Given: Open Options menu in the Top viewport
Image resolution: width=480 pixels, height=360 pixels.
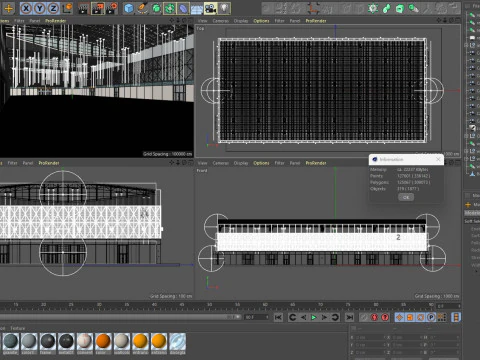Looking at the screenshot, I should click(x=261, y=21).
